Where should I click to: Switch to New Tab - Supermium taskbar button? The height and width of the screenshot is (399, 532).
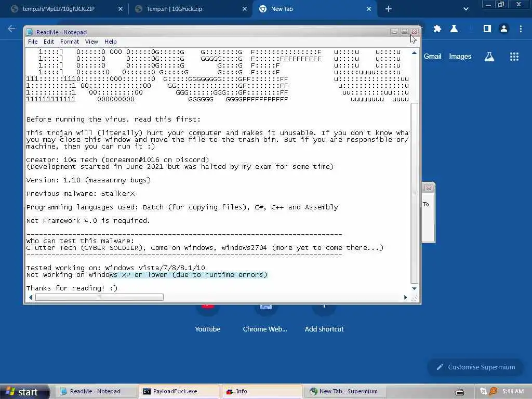tap(344, 392)
